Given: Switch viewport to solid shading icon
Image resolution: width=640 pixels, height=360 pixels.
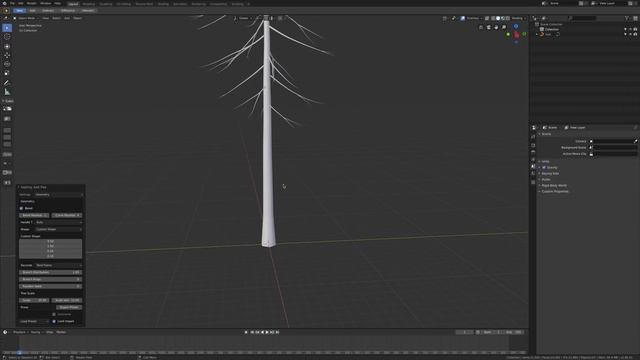Looking at the screenshot, I should click(498, 18).
